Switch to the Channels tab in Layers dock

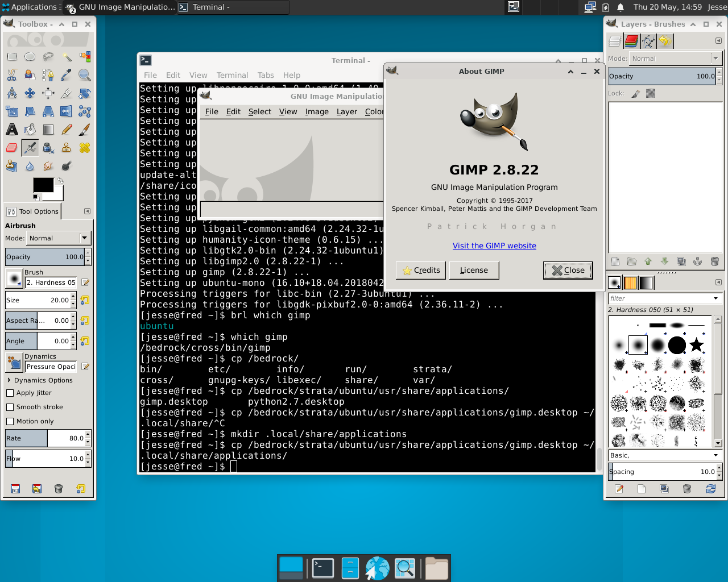click(631, 41)
